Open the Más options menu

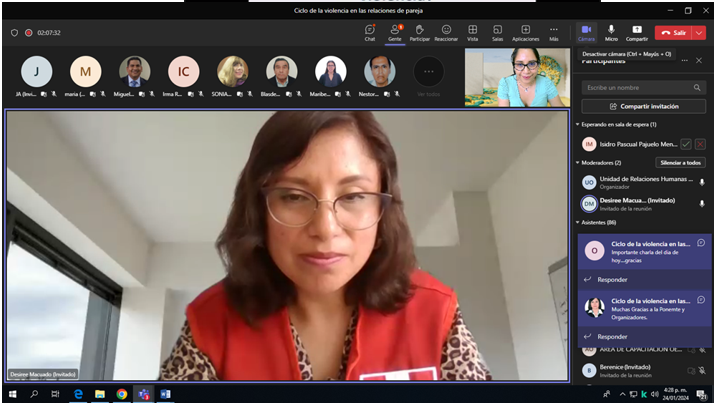click(x=554, y=33)
